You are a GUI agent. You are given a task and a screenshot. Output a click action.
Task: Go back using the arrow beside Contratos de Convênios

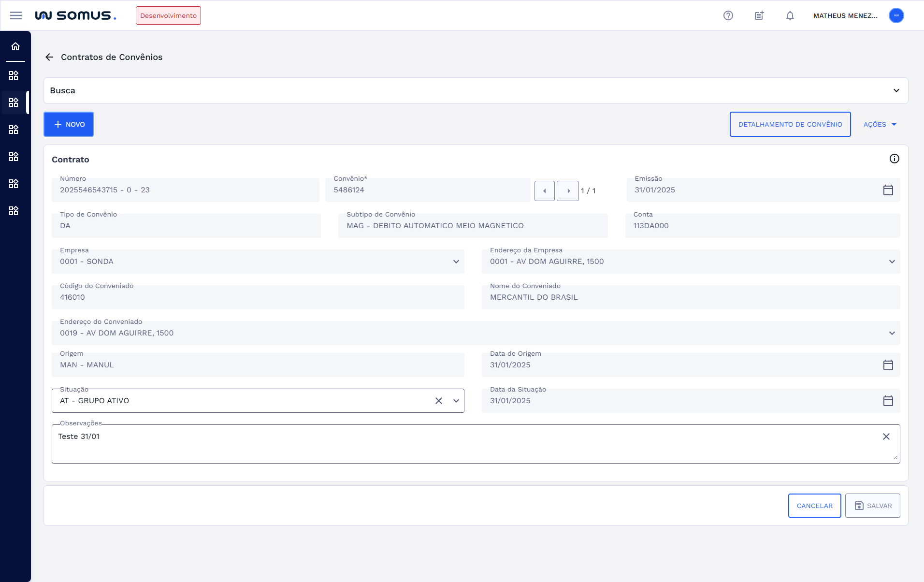pyautogui.click(x=49, y=57)
